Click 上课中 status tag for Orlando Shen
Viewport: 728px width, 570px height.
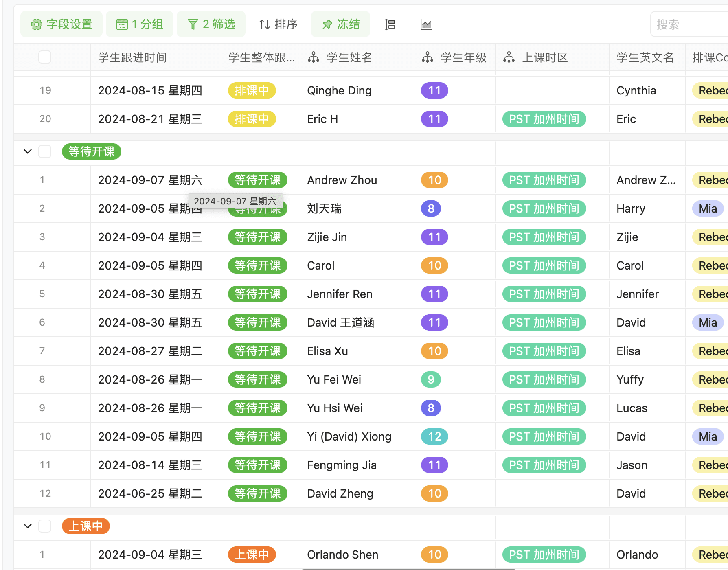(x=252, y=555)
